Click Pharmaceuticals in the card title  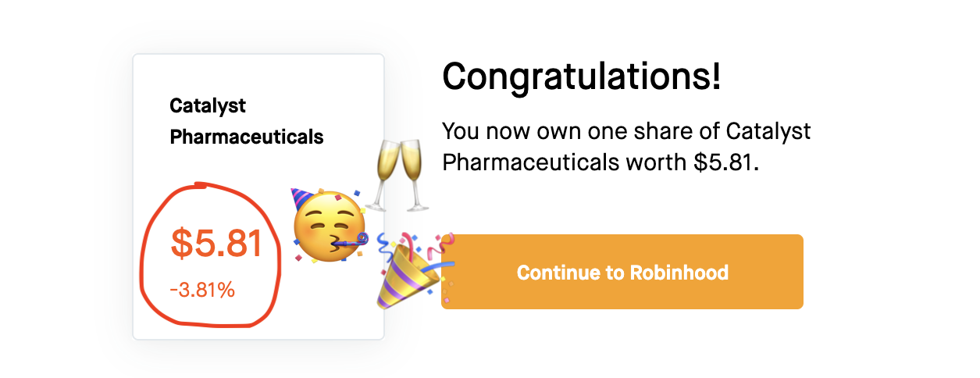(246, 137)
